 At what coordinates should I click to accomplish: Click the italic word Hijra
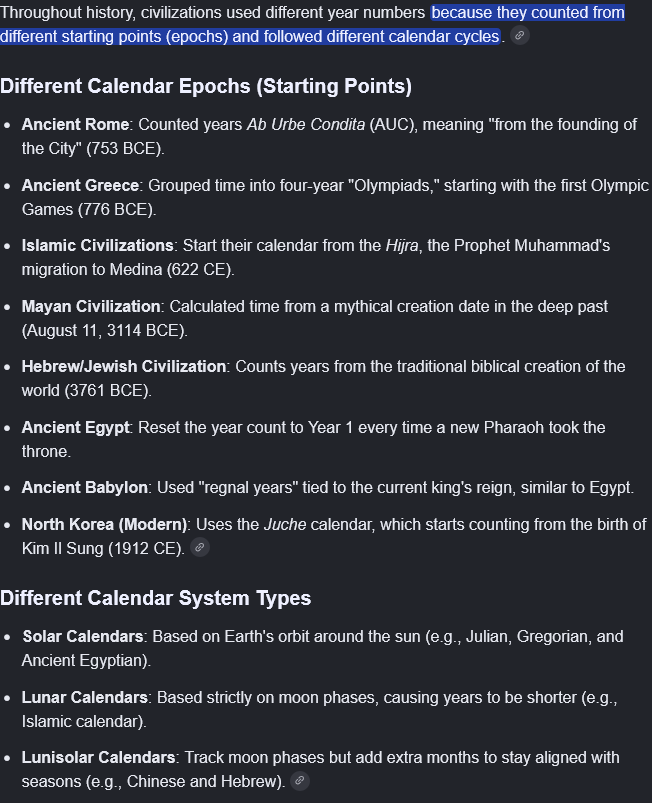[403, 245]
